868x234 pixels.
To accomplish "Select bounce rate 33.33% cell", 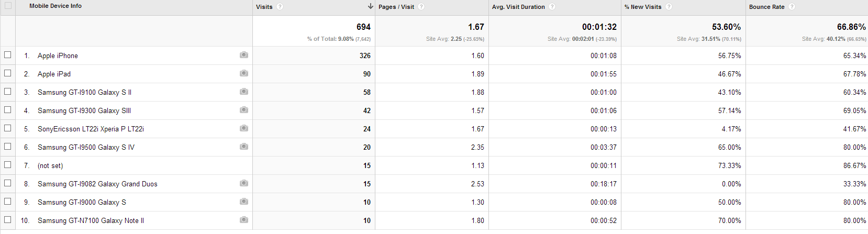I will click(854, 184).
